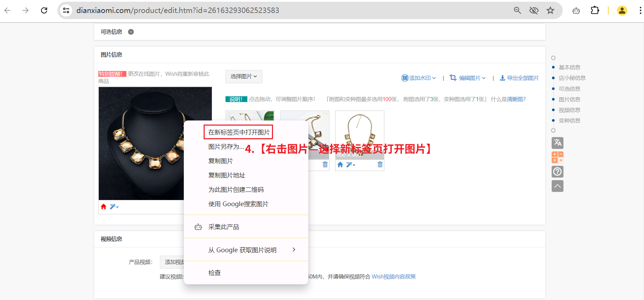
Task: Click the red home icon under the main image
Action: click(x=104, y=206)
